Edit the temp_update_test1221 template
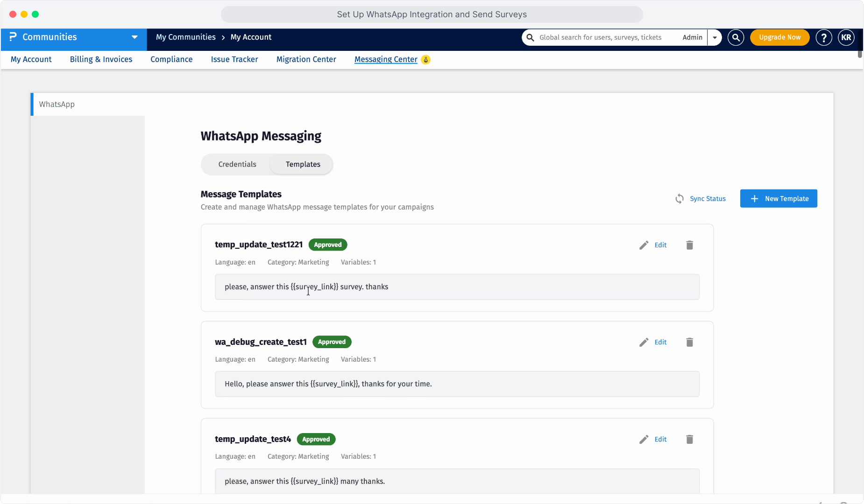The image size is (864, 504). [x=660, y=245]
